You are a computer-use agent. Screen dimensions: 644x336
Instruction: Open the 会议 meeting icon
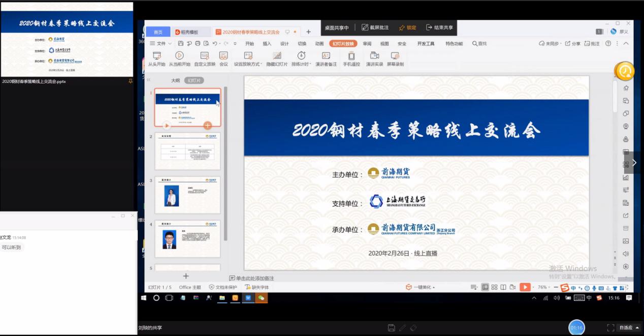(223, 55)
